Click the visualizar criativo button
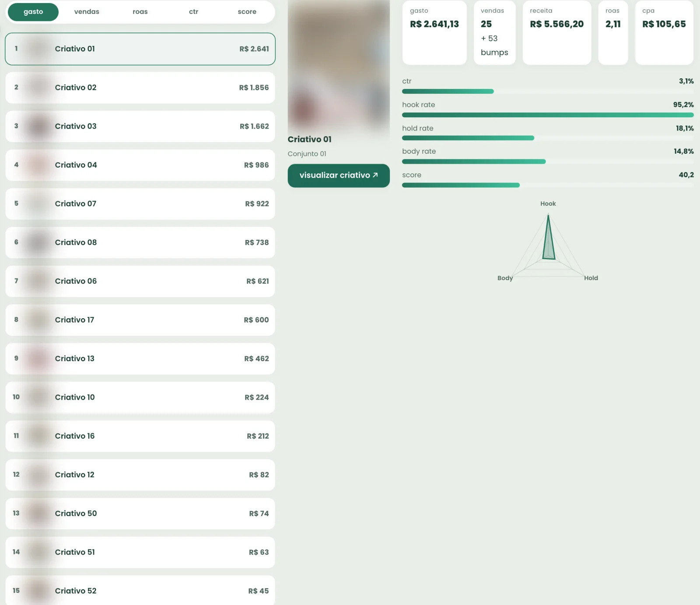This screenshot has height=605, width=700. coord(339,176)
